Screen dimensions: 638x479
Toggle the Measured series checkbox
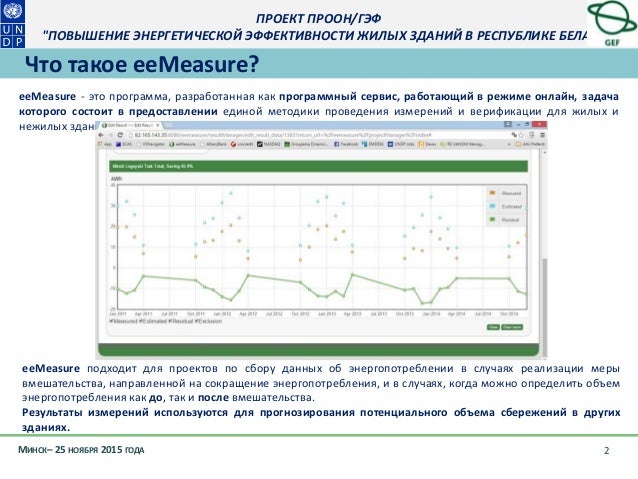point(111,321)
